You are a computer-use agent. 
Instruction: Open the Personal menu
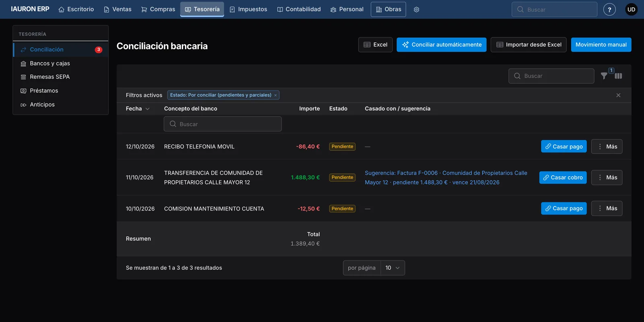pos(347,9)
